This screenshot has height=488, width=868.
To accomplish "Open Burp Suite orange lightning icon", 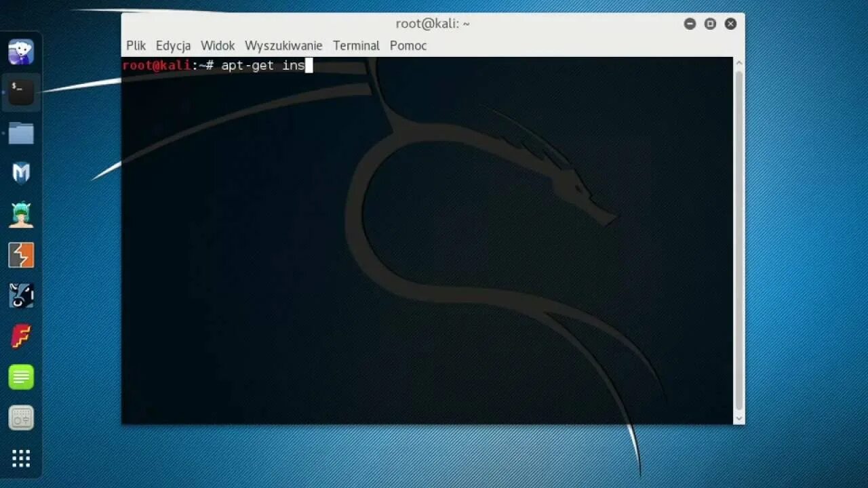I will tap(21, 255).
